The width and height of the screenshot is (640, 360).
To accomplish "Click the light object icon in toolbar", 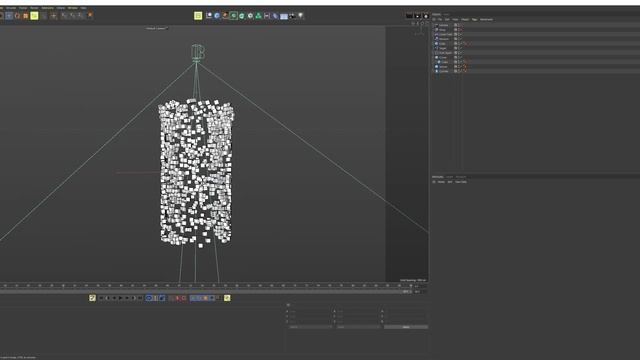I will tap(301, 16).
